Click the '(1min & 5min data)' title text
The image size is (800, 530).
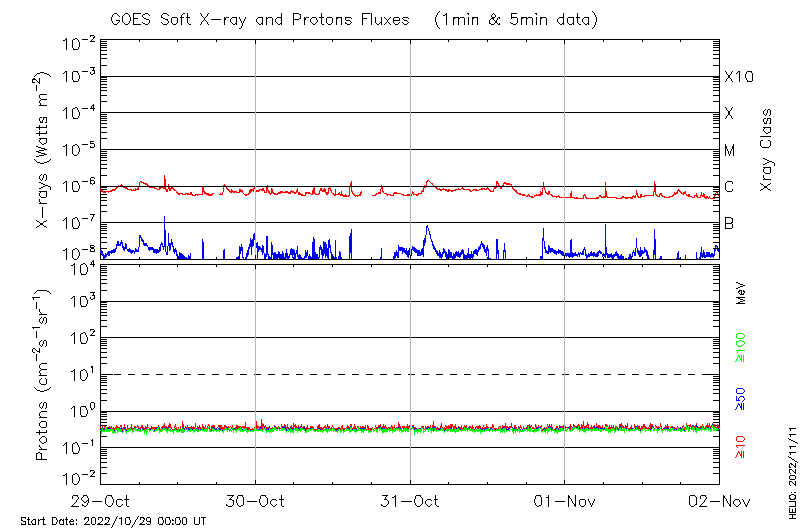tap(515, 19)
